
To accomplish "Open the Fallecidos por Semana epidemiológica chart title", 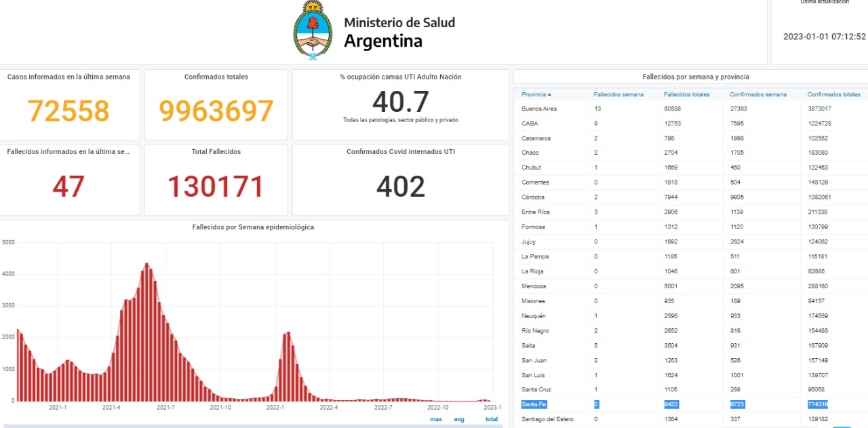I will coord(253,227).
